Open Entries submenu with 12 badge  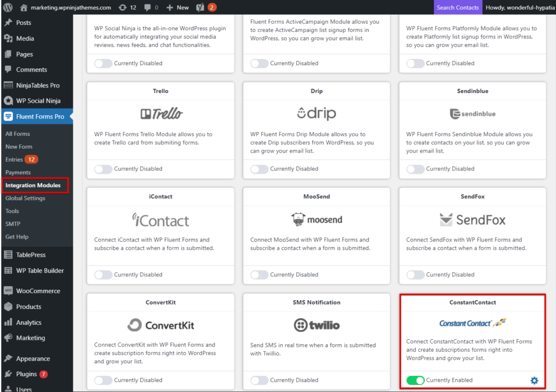[21, 160]
